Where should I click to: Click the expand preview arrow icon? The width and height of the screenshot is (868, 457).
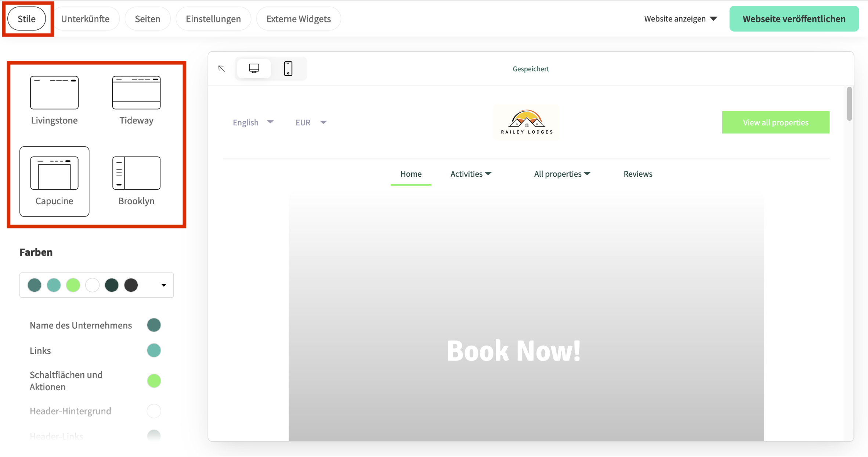coord(221,68)
